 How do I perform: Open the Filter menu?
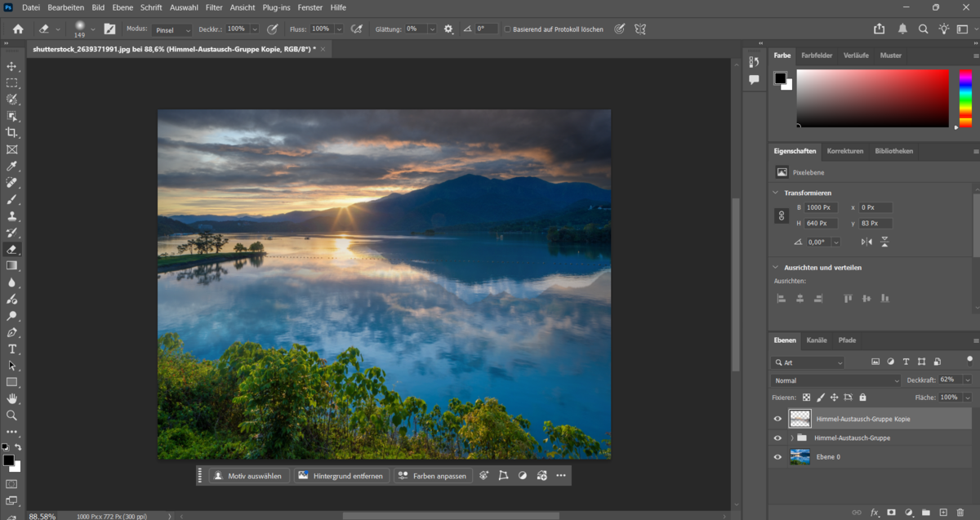213,7
